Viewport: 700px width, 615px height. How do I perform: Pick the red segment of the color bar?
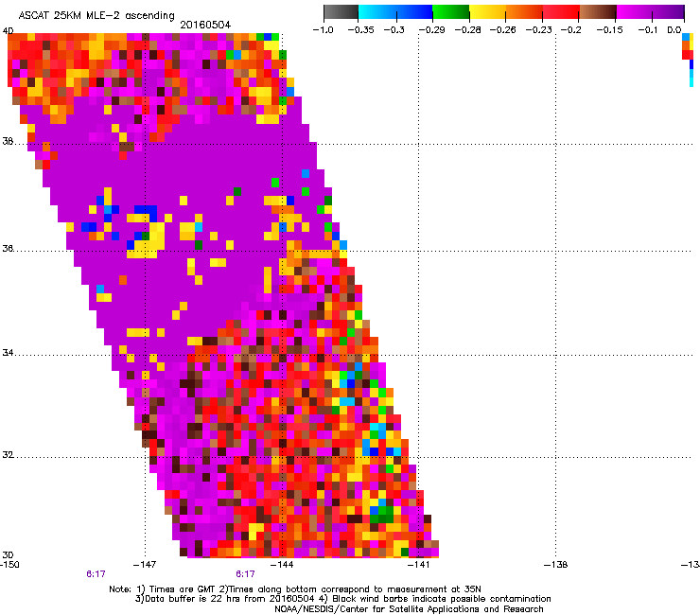pyautogui.click(x=561, y=12)
